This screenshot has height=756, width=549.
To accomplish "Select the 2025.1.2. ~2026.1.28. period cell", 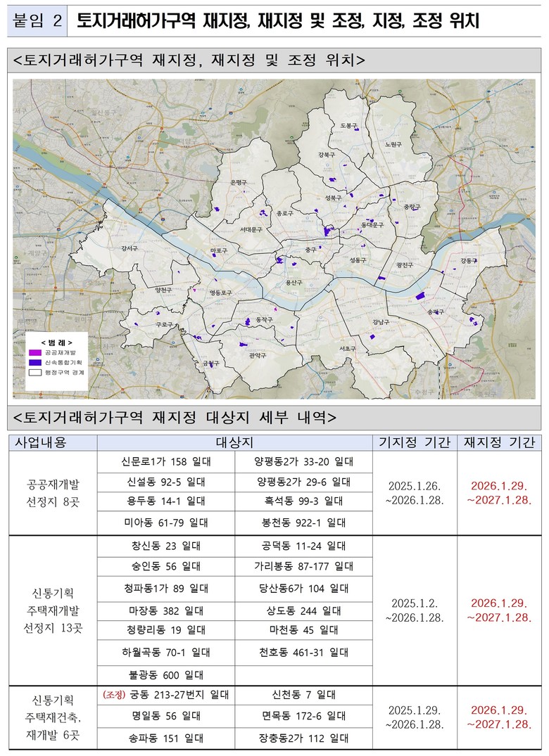I will 414,610.
